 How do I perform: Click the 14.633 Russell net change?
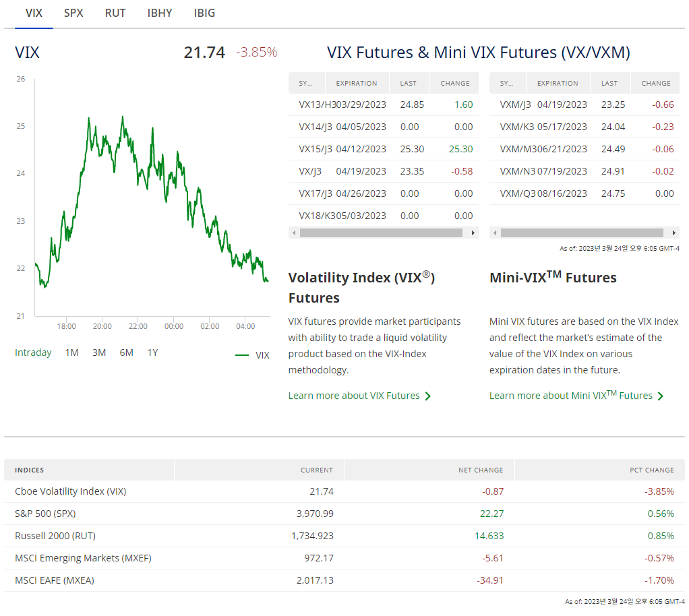tap(489, 536)
